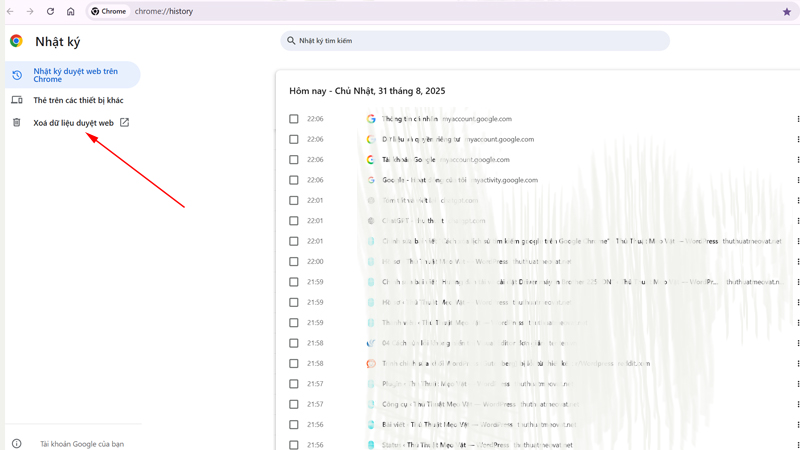Go to the Home page icon
This screenshot has width=800, height=450.
[71, 12]
